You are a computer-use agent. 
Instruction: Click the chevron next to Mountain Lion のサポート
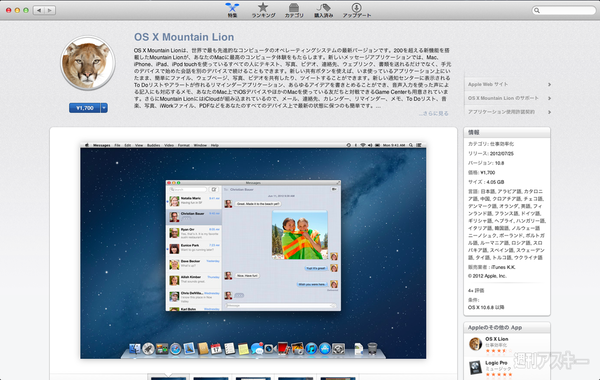point(549,98)
